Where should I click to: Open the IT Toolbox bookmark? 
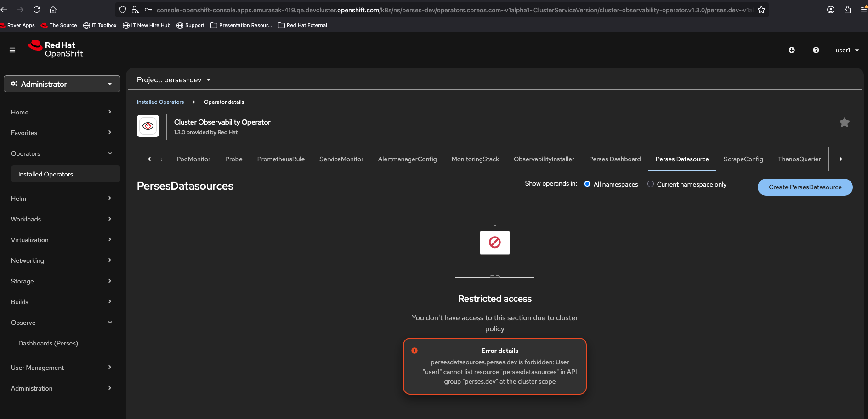[100, 25]
